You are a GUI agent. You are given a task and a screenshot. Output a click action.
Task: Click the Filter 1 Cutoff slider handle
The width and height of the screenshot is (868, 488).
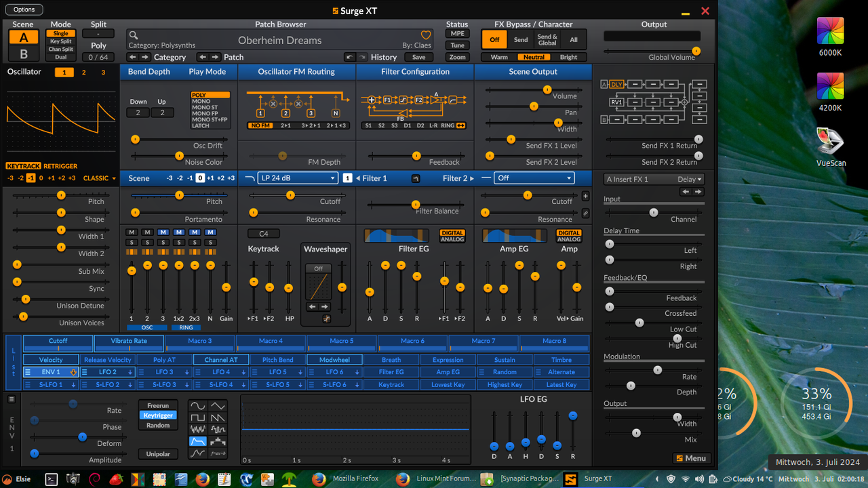click(x=290, y=195)
